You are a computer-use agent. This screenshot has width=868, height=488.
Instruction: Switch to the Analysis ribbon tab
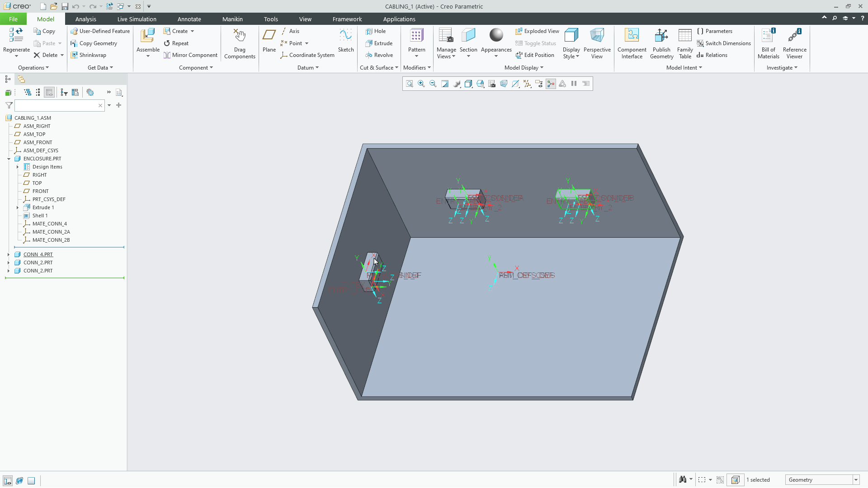(85, 19)
